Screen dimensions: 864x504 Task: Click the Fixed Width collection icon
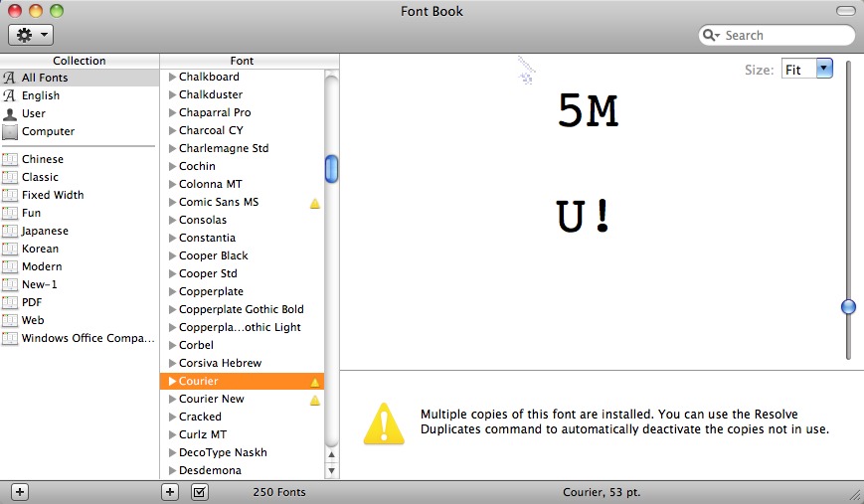(10, 195)
